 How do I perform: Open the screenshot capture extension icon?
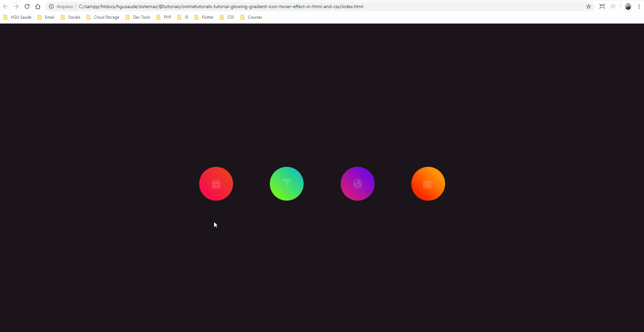[x=602, y=6]
